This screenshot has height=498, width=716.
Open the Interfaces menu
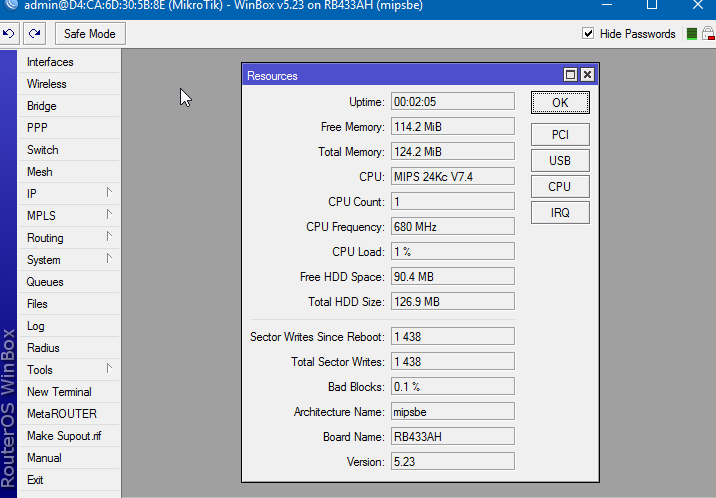click(x=68, y=62)
